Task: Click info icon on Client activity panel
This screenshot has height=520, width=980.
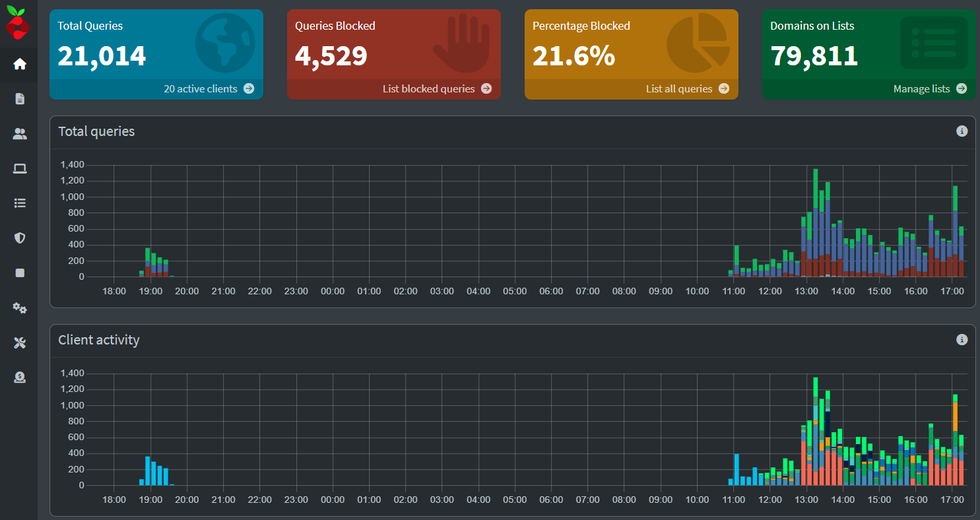Action: [x=962, y=340]
